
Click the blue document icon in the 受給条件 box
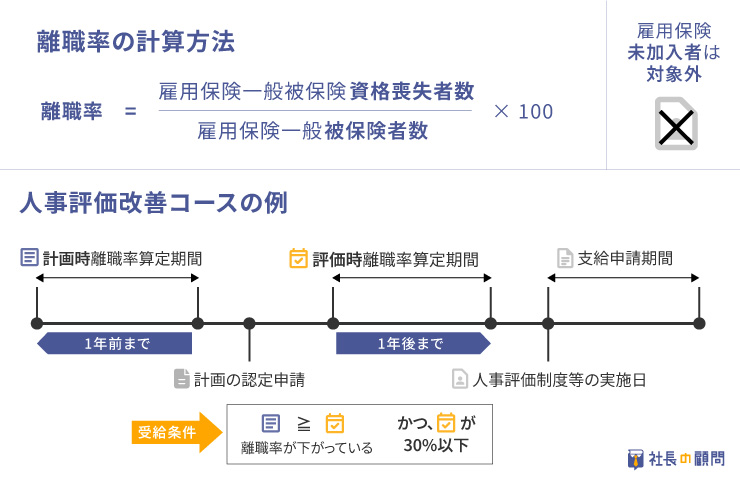coord(270,423)
